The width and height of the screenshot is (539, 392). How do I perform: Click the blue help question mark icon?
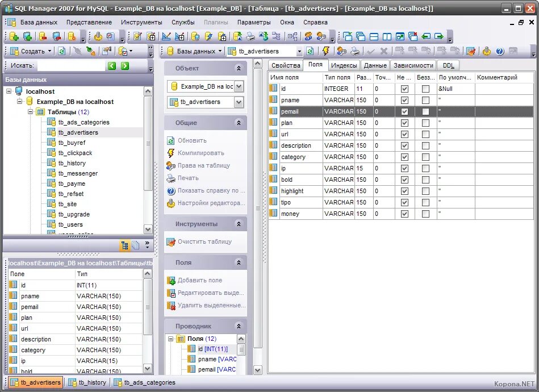click(x=500, y=51)
